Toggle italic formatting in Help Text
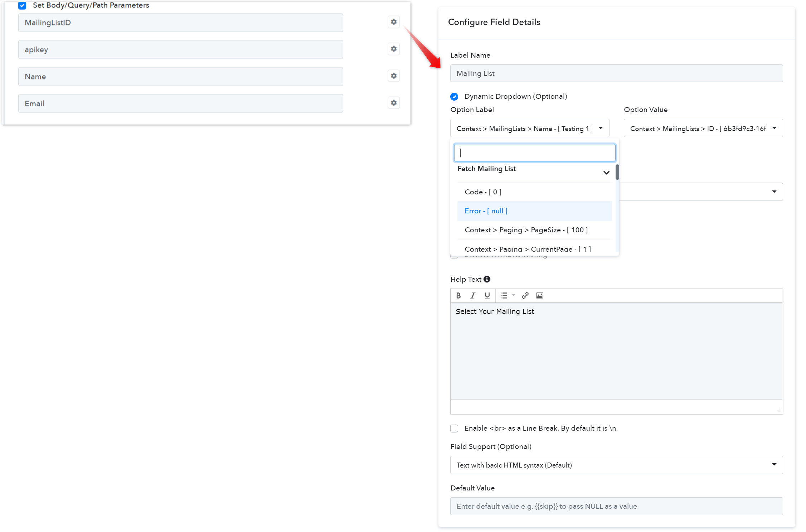This screenshot has height=532, width=806. (x=472, y=295)
